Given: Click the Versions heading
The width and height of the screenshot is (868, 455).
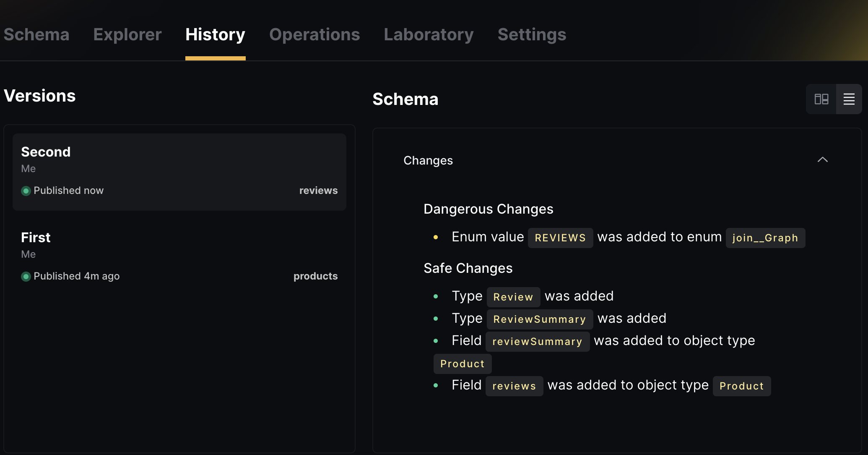Looking at the screenshot, I should [x=40, y=96].
